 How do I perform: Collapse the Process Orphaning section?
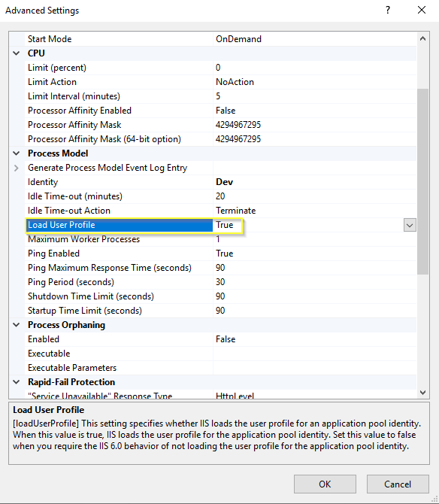[17, 325]
